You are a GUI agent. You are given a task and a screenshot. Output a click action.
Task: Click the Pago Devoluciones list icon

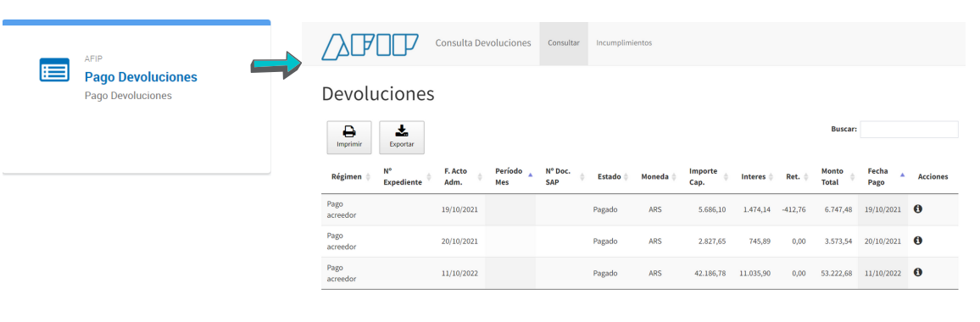54,69
